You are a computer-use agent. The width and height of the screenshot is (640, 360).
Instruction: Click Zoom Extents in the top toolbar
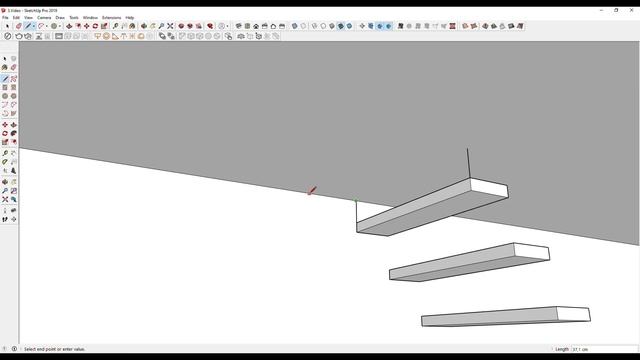tap(170, 26)
